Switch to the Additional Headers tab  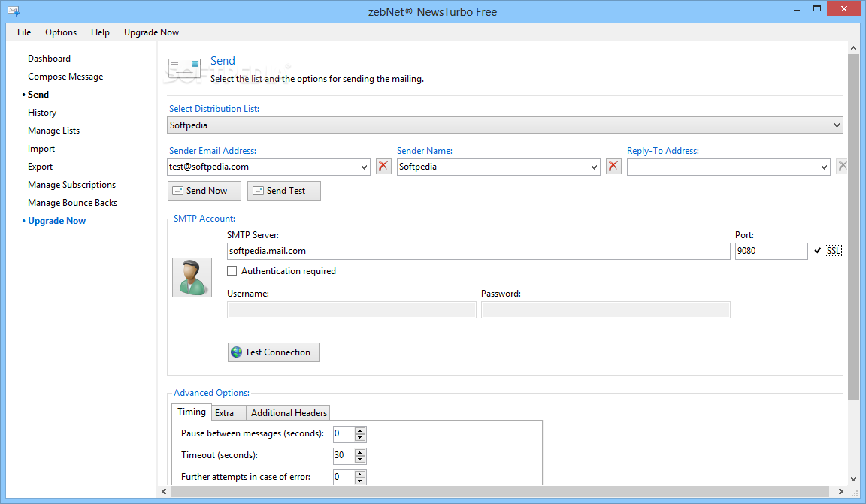click(x=289, y=413)
